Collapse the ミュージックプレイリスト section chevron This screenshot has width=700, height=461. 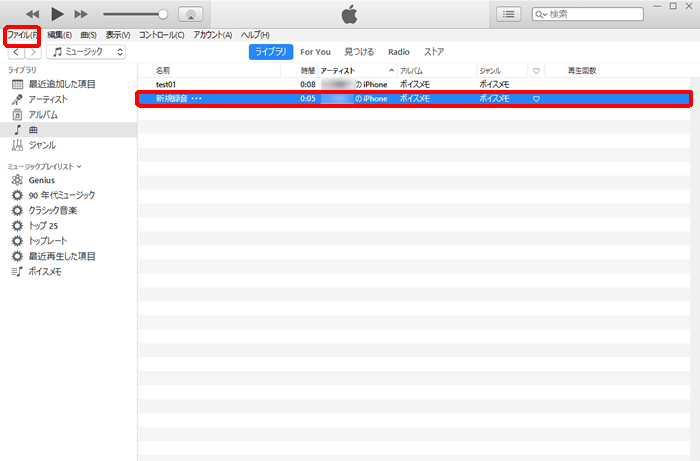(79, 166)
